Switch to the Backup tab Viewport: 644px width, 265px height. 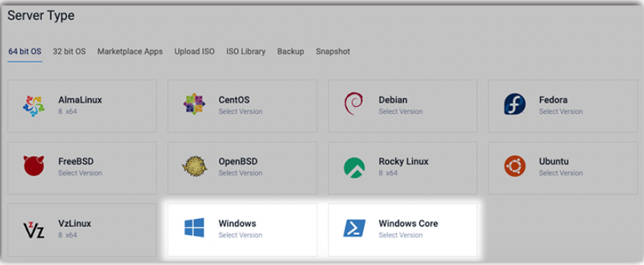click(x=290, y=52)
